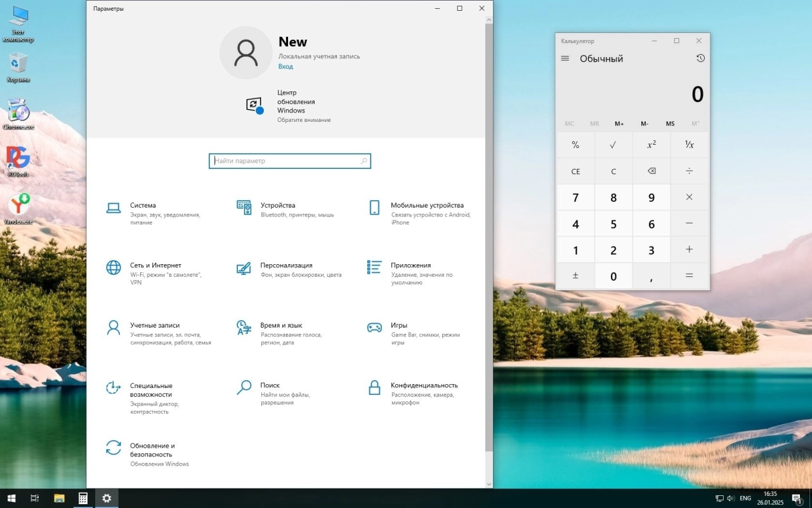Click the multiply button
812x508 pixels.
pyautogui.click(x=690, y=197)
